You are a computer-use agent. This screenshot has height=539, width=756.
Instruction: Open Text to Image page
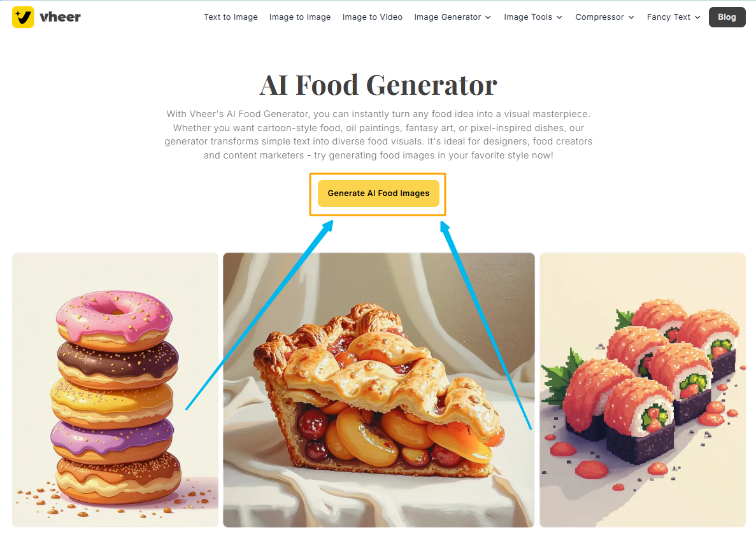tap(231, 17)
